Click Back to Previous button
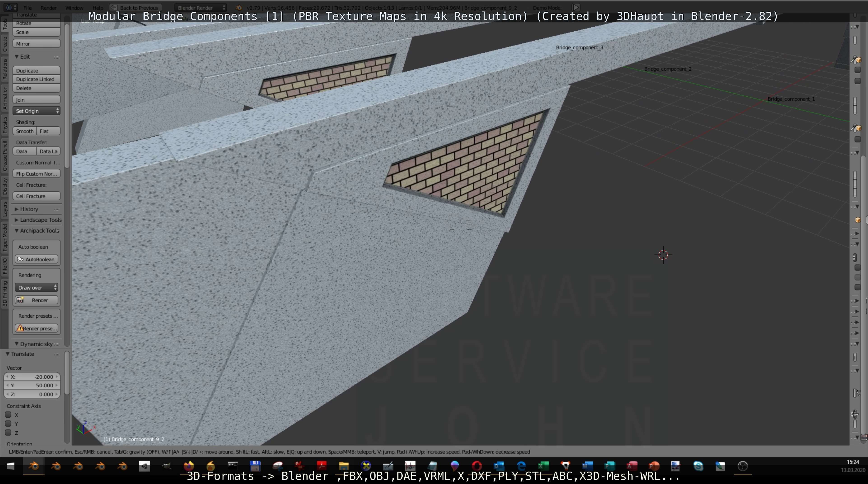The image size is (868, 484). (135, 7)
